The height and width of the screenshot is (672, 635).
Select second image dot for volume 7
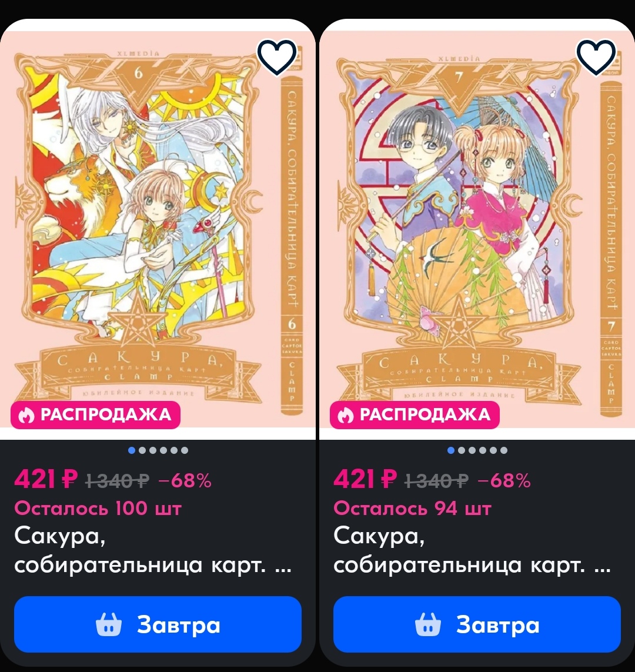(462, 450)
